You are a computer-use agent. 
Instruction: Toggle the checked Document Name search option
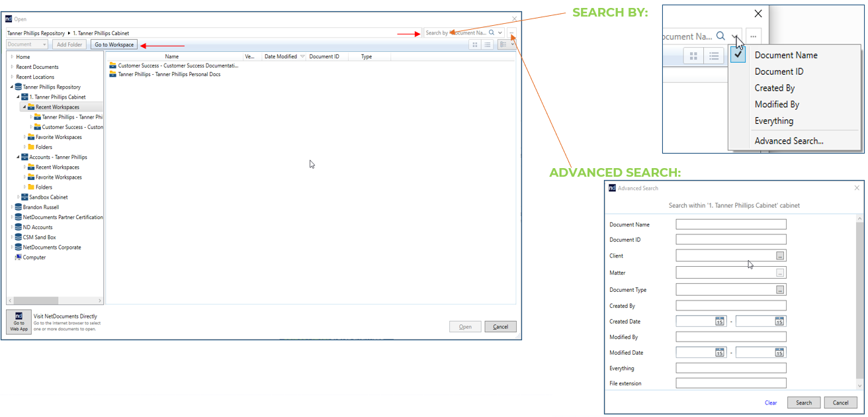(738, 55)
